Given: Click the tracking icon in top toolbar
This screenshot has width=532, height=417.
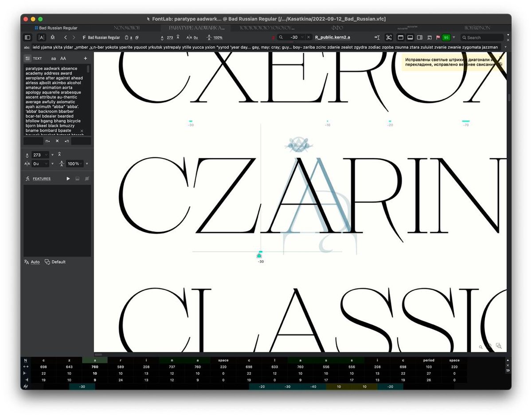Looking at the screenshot, I should [x=189, y=38].
